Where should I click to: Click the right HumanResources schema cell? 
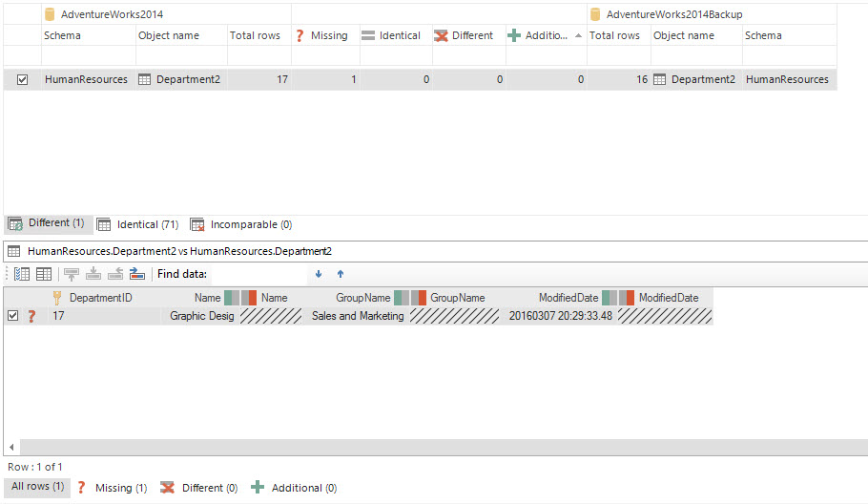point(790,79)
